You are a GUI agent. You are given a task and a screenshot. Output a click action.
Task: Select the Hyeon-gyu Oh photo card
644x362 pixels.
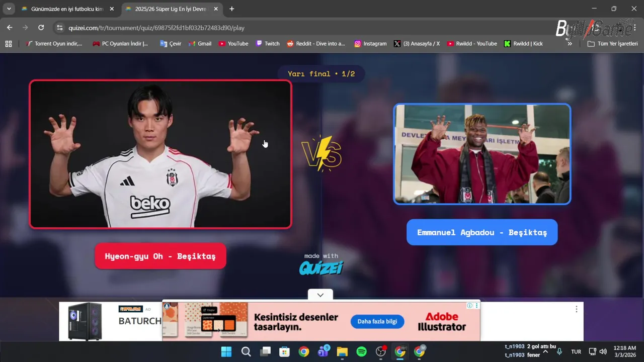click(160, 154)
